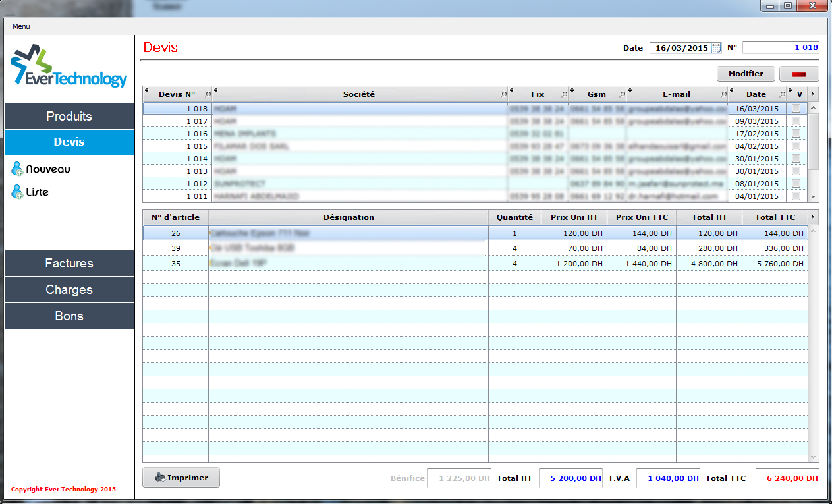Switch to the Factures section
832x504 pixels.
tap(69, 264)
